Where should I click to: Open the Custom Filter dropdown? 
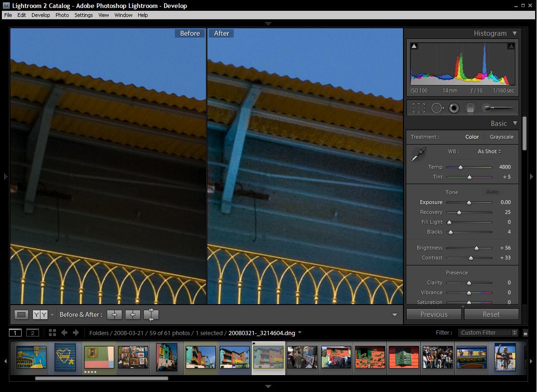[488, 333]
